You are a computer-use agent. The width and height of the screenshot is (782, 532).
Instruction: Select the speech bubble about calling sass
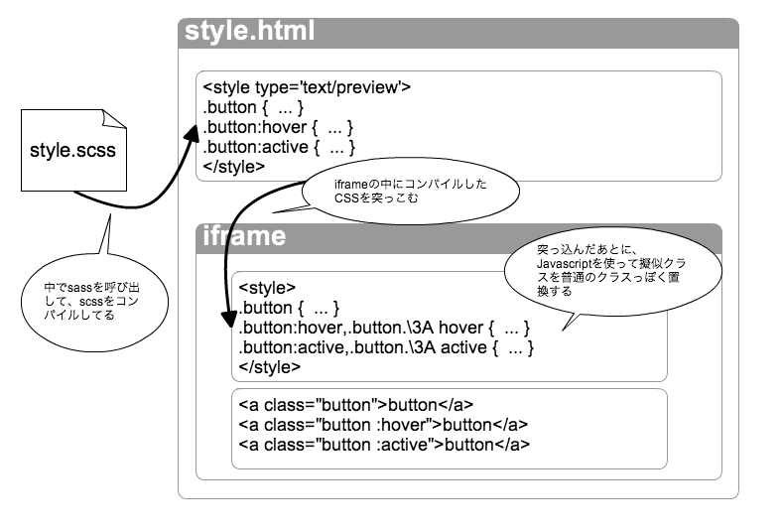click(x=94, y=301)
